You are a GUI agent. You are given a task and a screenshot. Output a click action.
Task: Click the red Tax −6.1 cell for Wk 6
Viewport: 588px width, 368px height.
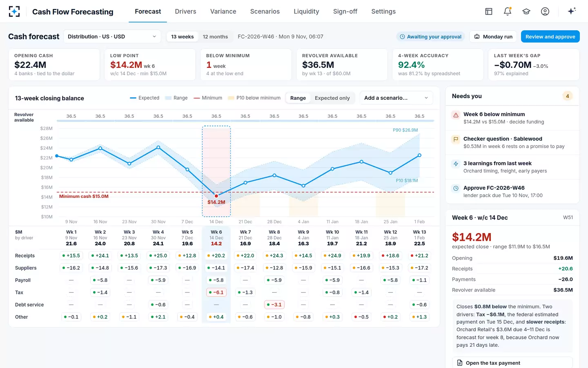coord(216,292)
